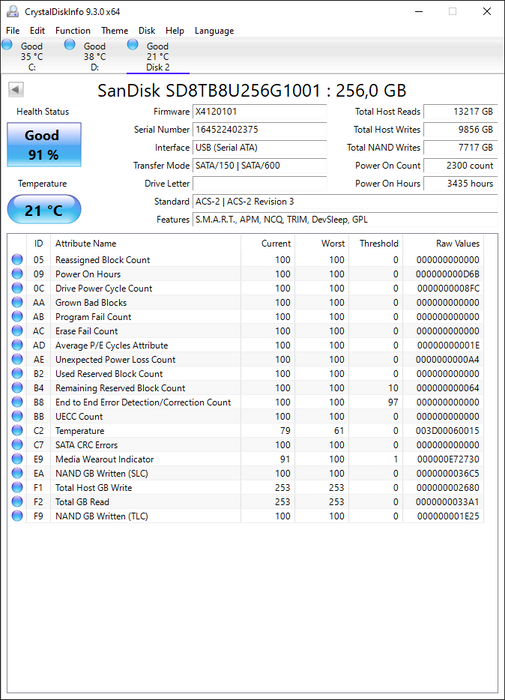Image resolution: width=505 pixels, height=700 pixels.
Task: Click status orb of Grown Bad Blocks row
Action: click(x=17, y=302)
